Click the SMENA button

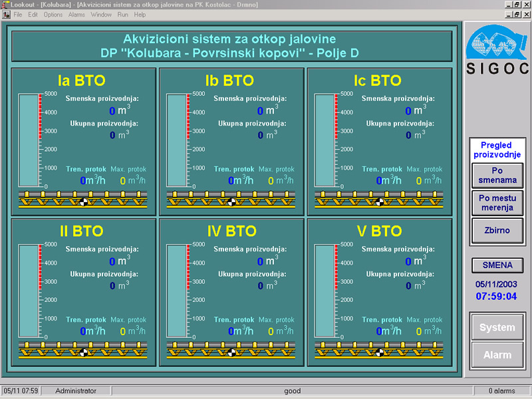(497, 265)
